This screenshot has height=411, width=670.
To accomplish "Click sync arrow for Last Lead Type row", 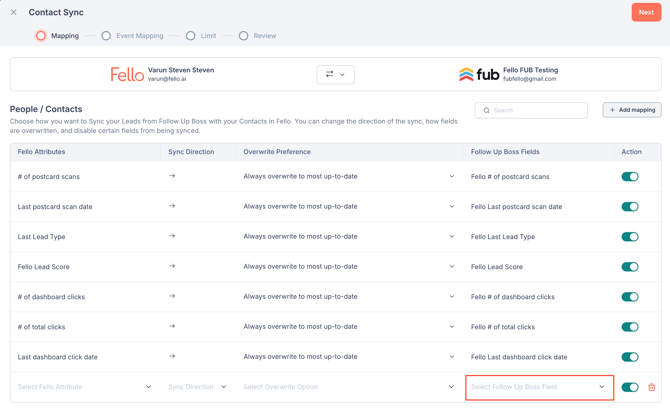I will (172, 236).
